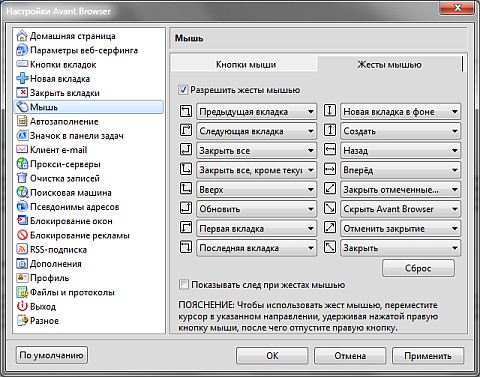Click the Выход power icon
The image size is (480, 377).
click(x=22, y=306)
